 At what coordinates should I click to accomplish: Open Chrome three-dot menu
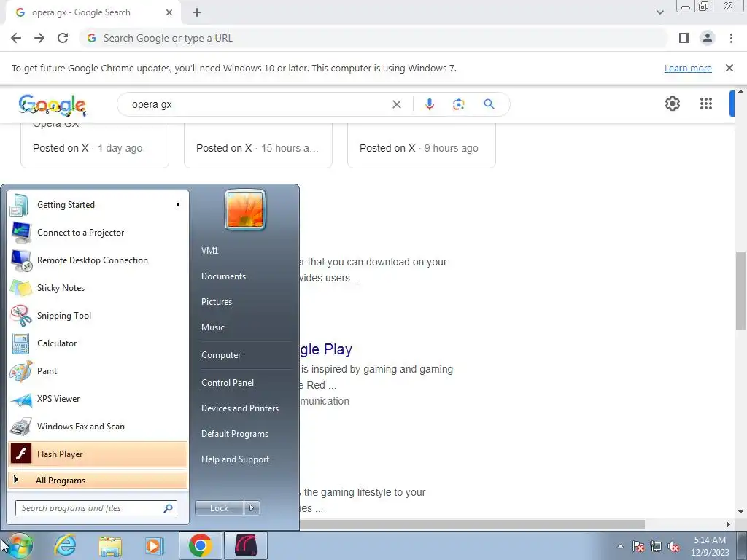pyautogui.click(x=731, y=38)
